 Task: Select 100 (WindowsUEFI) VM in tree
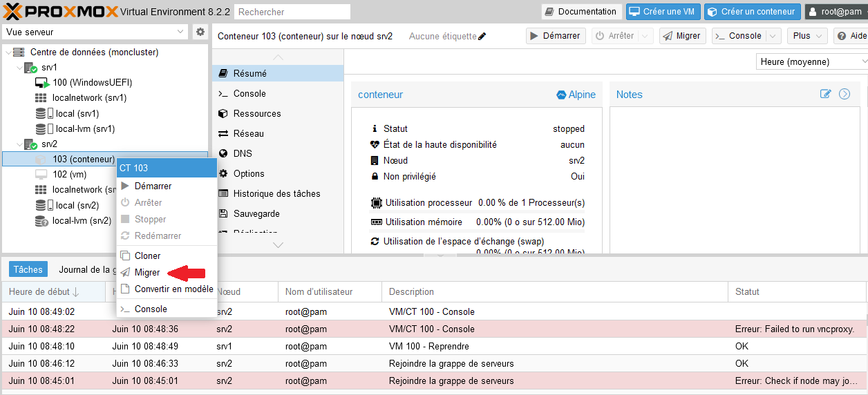click(x=92, y=82)
